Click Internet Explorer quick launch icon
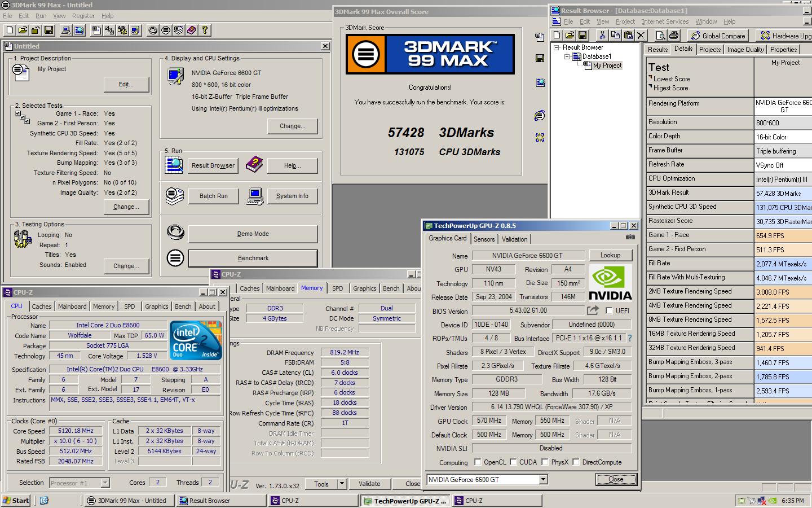Viewport: 812px width, 508px height. (44, 501)
